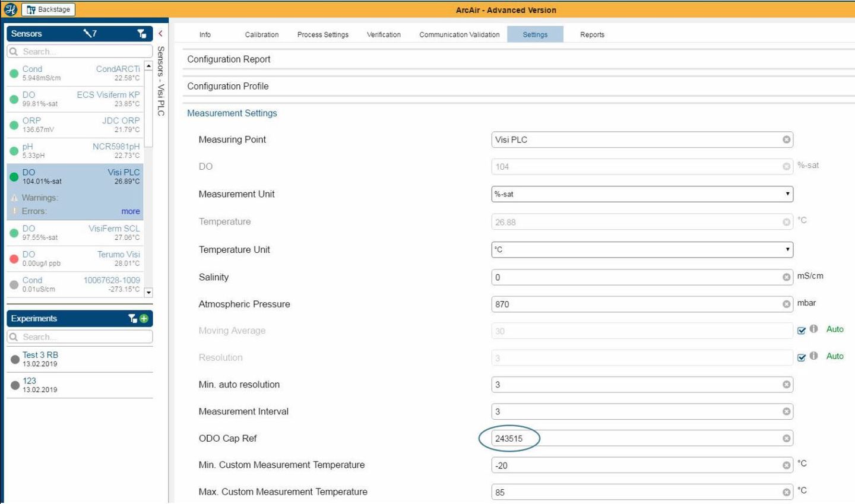Click the Sensors search field
Viewport: 855px width, 504px height.
tap(80, 52)
